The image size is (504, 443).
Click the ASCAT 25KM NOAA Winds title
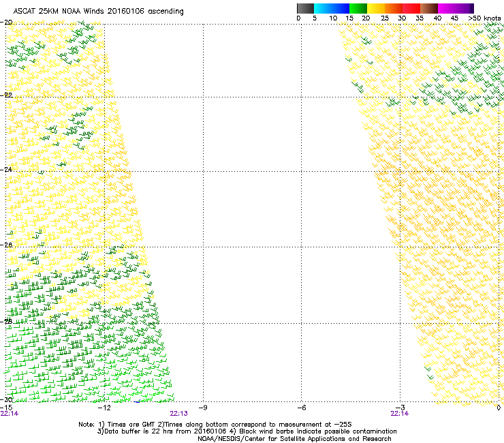pos(98,12)
